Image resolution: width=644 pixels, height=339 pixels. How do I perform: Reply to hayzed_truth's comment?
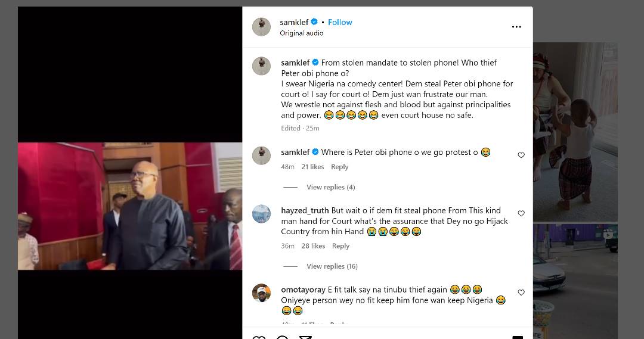tap(340, 246)
